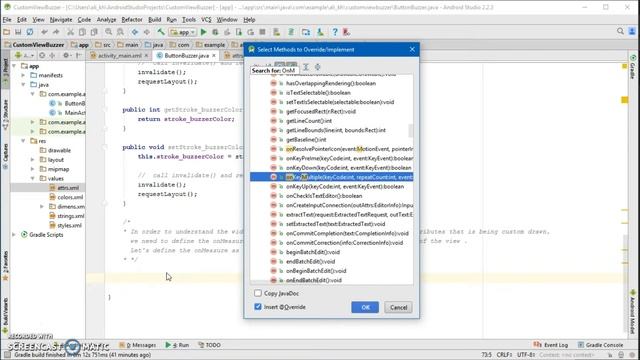Close the activity_main.xml tab

[x=146, y=56]
